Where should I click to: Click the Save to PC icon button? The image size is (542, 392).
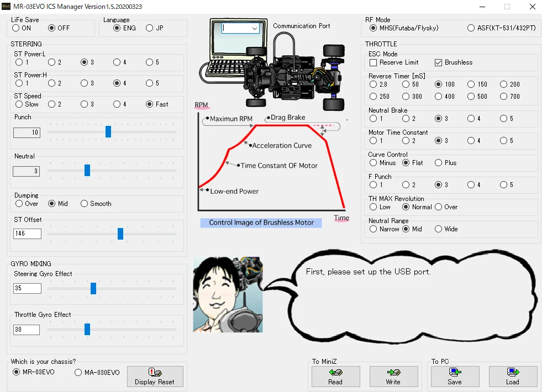point(455,377)
